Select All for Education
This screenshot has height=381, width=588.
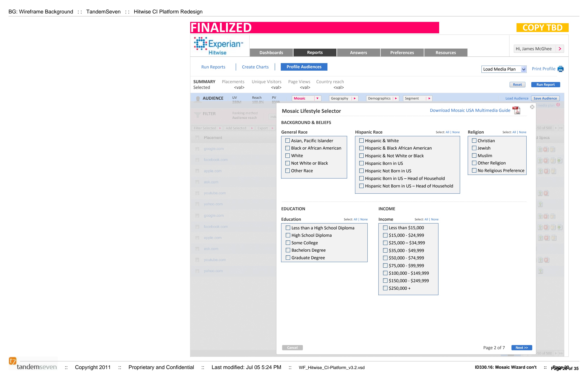[x=356, y=219]
